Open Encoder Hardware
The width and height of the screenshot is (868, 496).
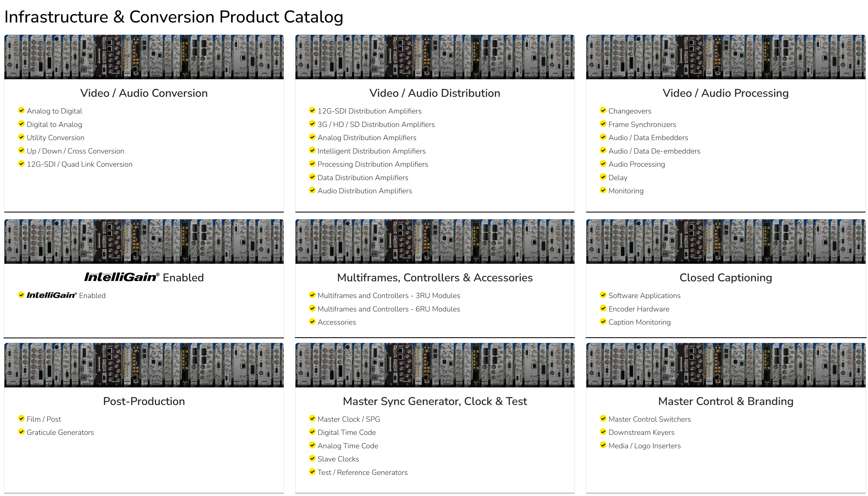(x=639, y=309)
